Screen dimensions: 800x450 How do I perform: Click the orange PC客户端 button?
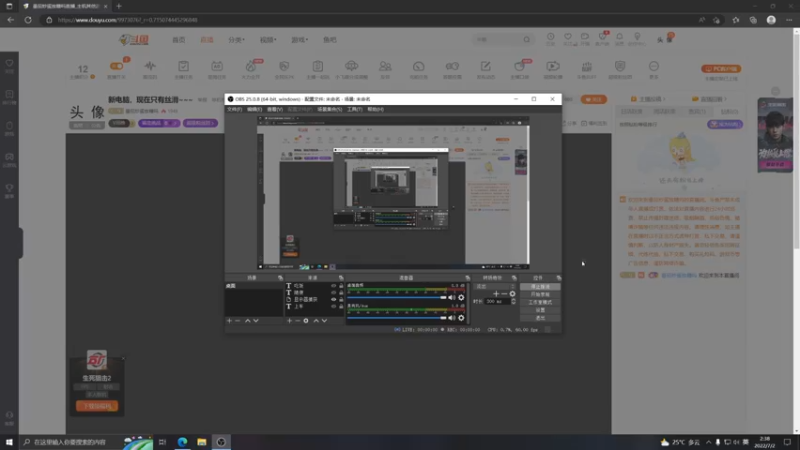721,69
